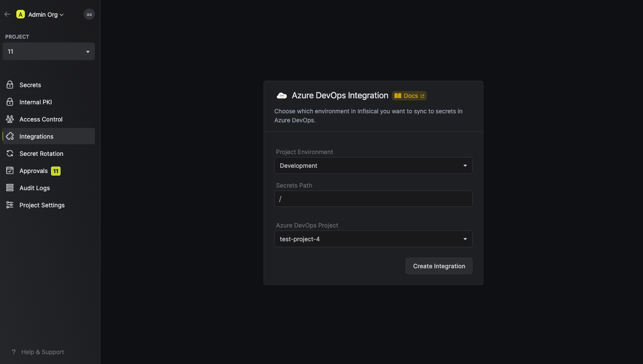
Task: Open the Docs link
Action: (x=409, y=96)
